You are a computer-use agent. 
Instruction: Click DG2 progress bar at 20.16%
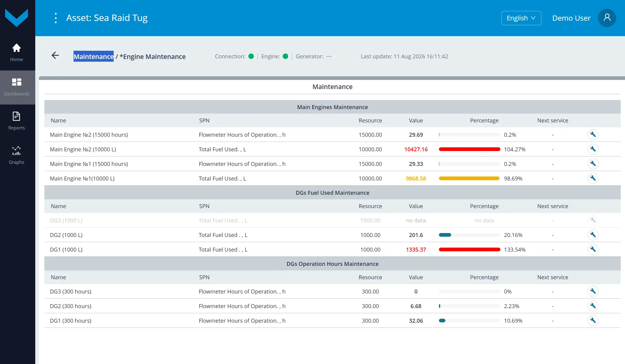[x=469, y=235]
